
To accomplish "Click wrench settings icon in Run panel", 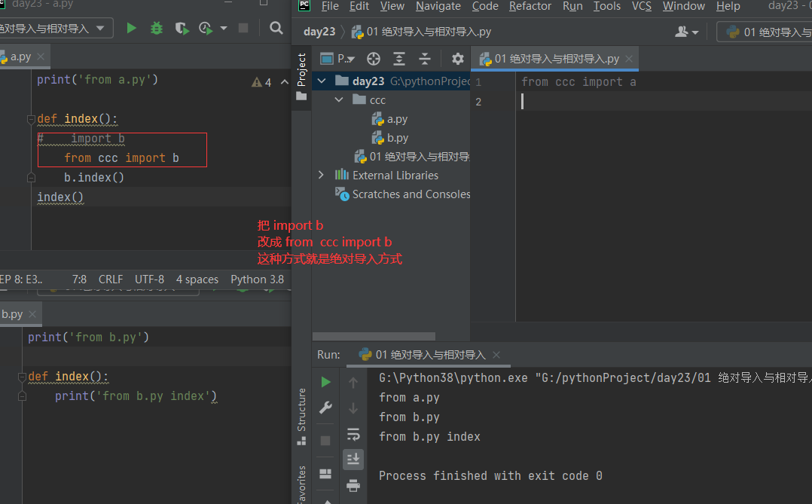I will tap(325, 408).
